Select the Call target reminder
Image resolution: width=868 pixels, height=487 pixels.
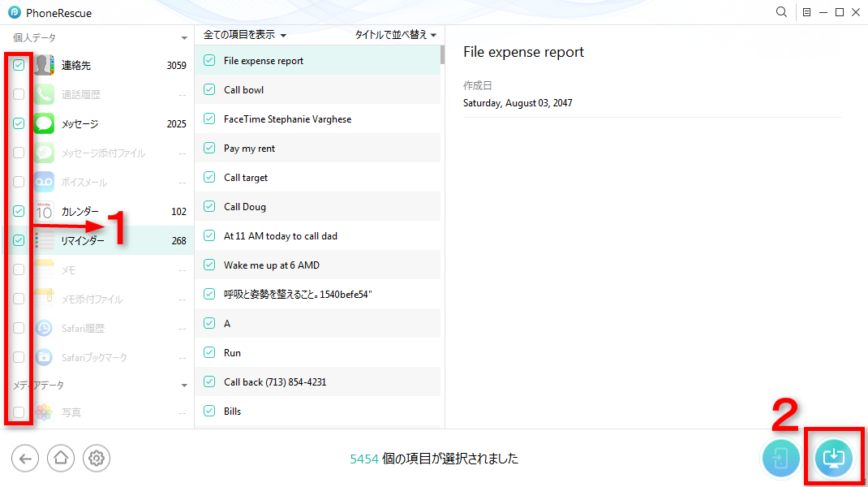[318, 177]
